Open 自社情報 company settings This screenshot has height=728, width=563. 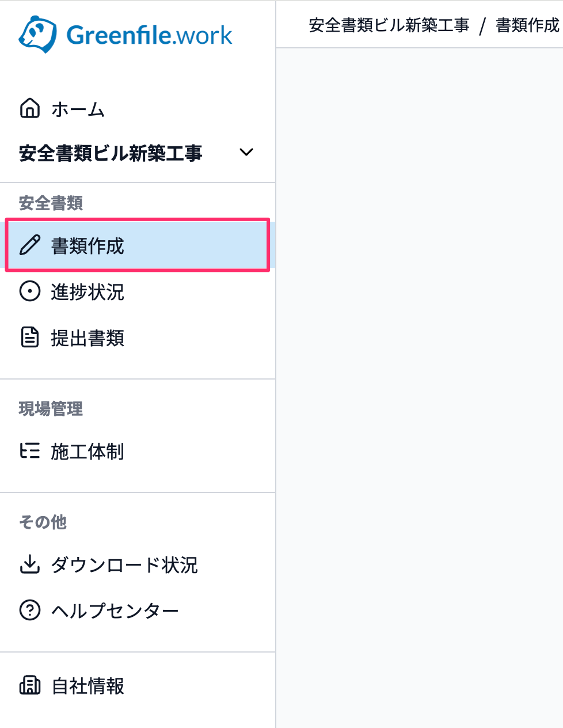[x=138, y=685]
